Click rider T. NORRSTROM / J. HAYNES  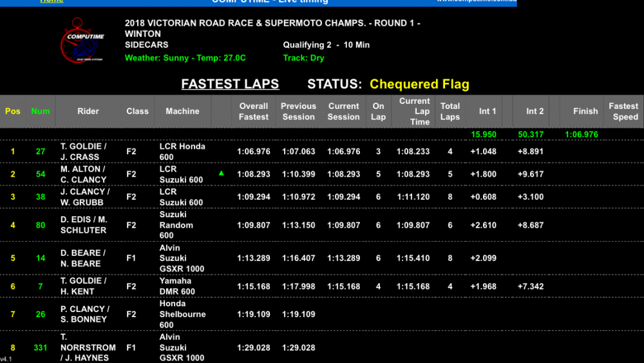tap(88, 348)
